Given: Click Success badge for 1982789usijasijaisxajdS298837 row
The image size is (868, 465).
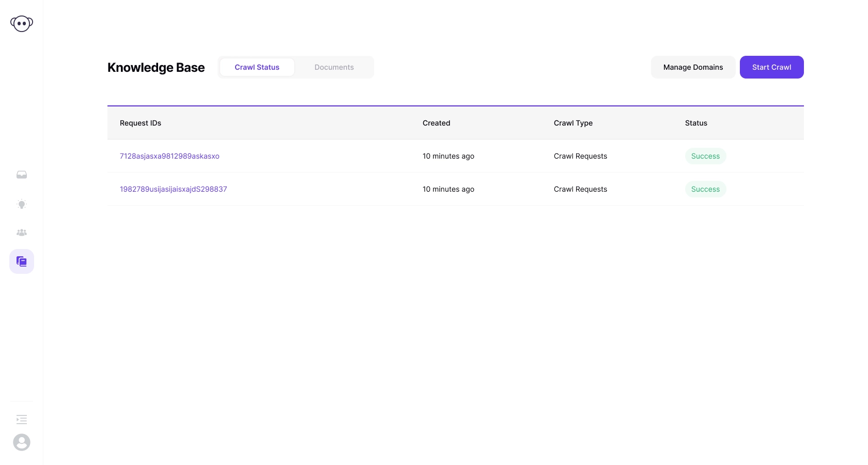Looking at the screenshot, I should coord(705,189).
